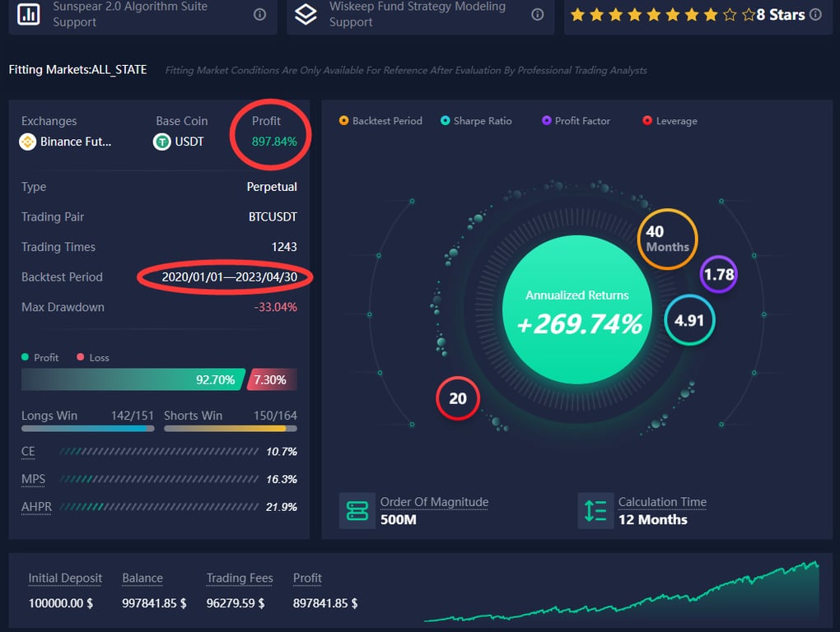
Task: Click the Wiskeep Fund Strategy layers icon
Action: pyautogui.click(x=306, y=15)
